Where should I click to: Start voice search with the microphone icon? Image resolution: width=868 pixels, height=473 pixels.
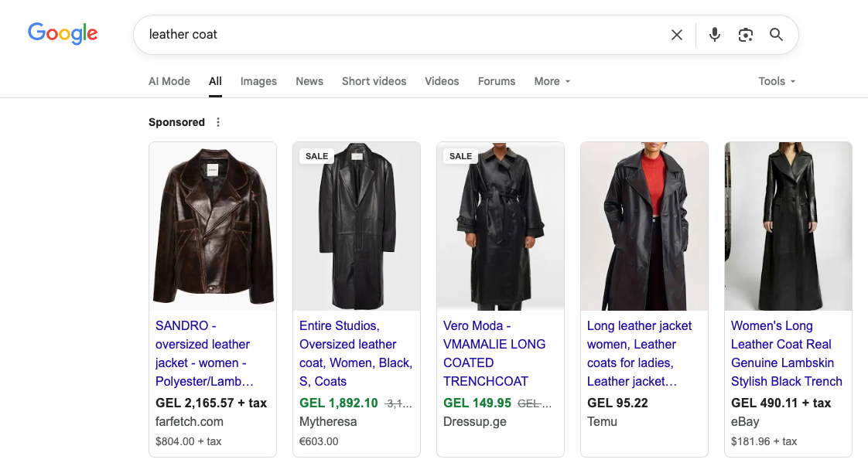click(715, 35)
